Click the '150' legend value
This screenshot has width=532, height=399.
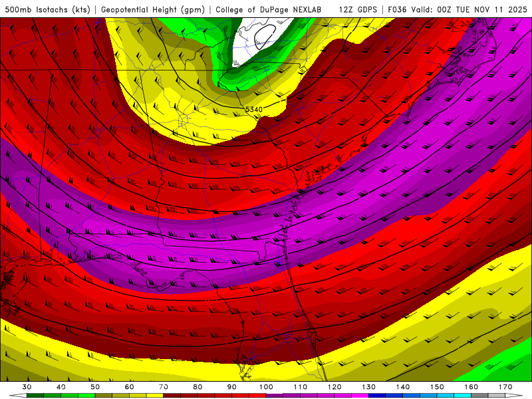[x=437, y=387]
